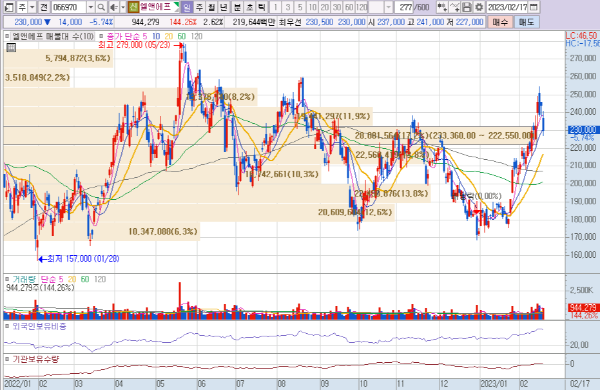The height and width of the screenshot is (390, 600).
Task: Click the speaker sound icon
Action: [x=114, y=7]
